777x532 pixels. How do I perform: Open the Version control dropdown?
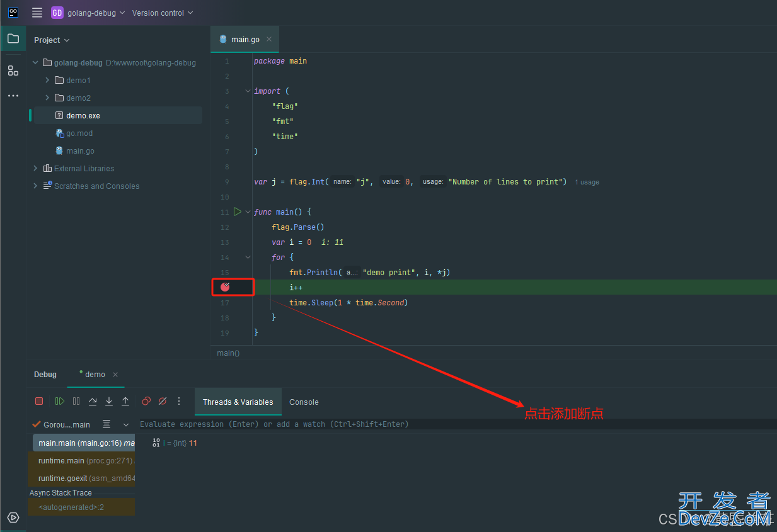163,13
